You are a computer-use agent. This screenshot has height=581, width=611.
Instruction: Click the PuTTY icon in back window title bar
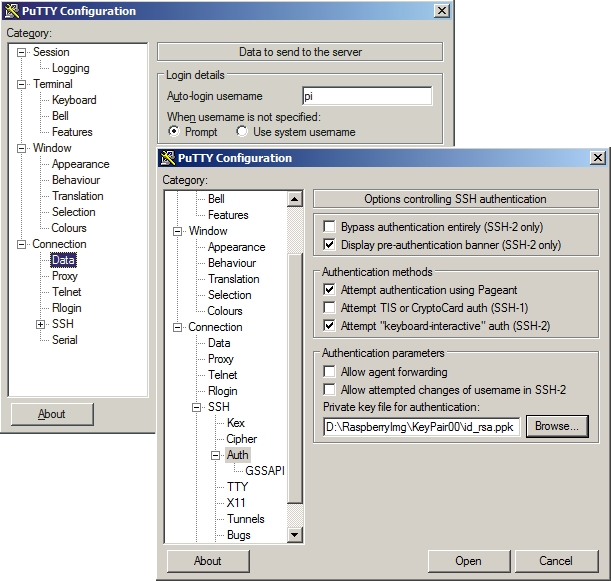[11, 11]
